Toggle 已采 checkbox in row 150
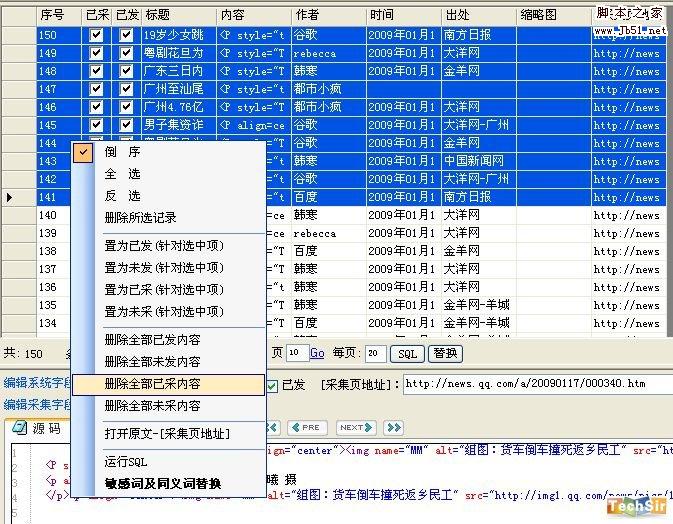The width and height of the screenshot is (673, 524). (96, 35)
